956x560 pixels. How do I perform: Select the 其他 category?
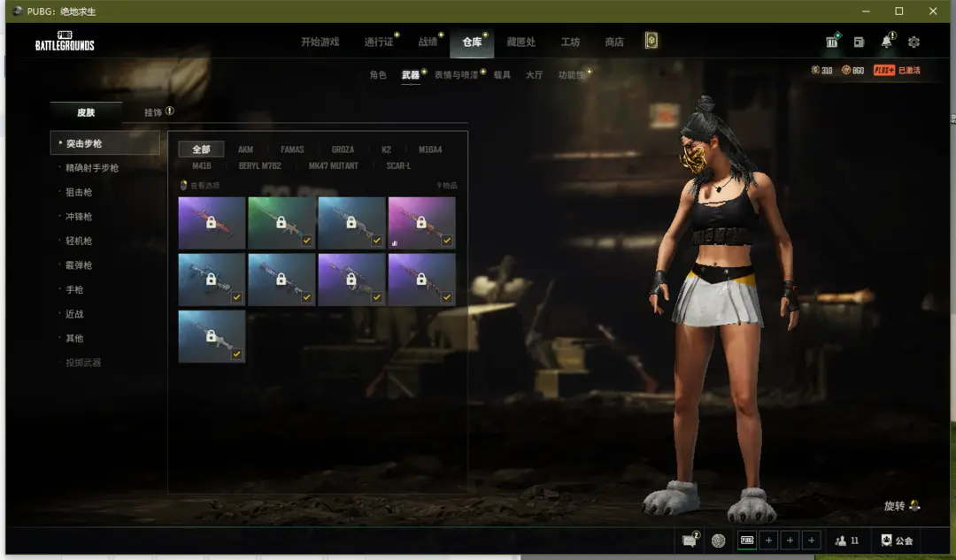[74, 338]
